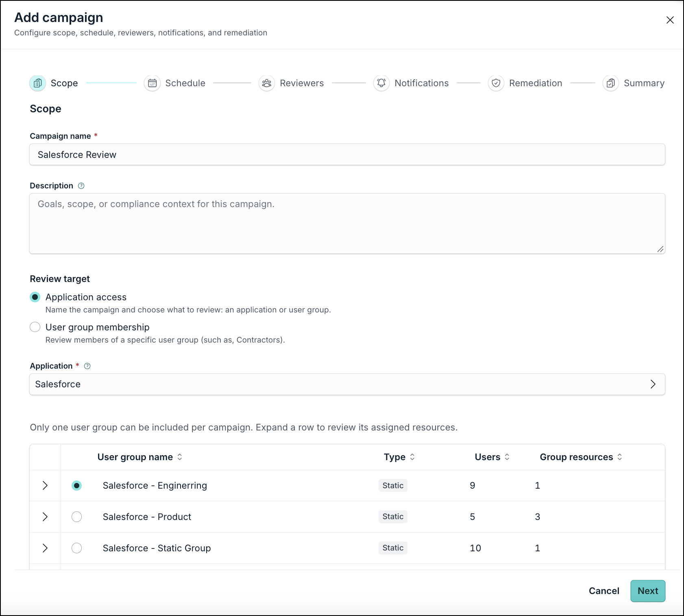This screenshot has width=684, height=616.
Task: Click the Salesforce - Product name text
Action: pos(147,517)
